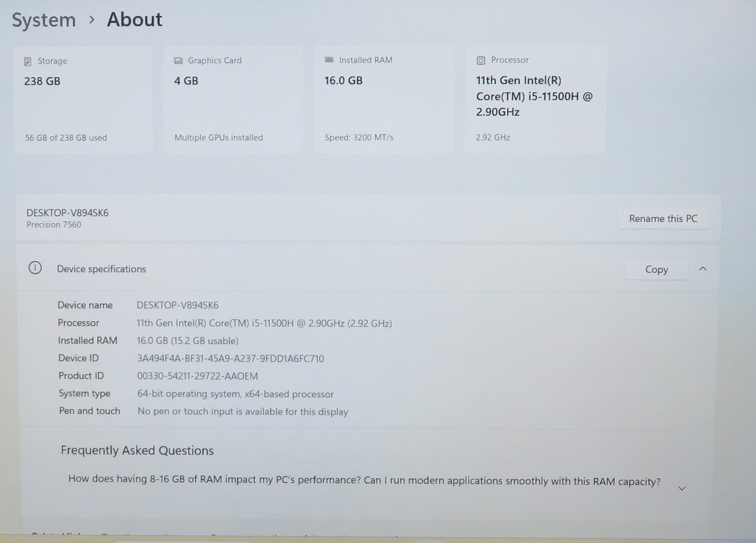
Task: Click the Processor chip icon
Action: (x=480, y=60)
